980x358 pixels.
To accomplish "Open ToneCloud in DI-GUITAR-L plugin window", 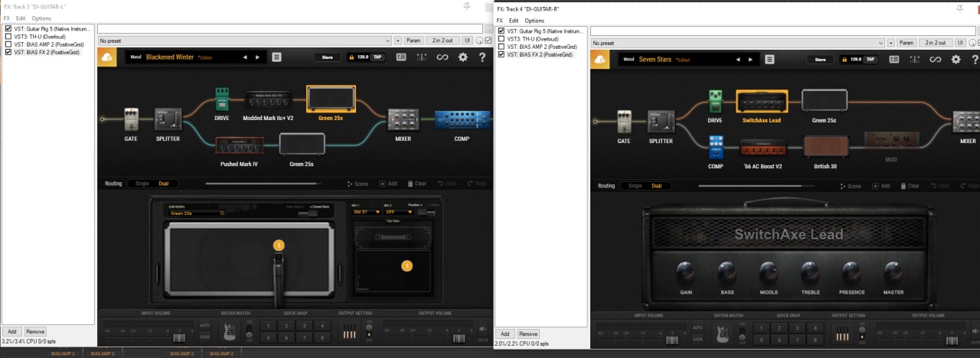I will coord(107,57).
